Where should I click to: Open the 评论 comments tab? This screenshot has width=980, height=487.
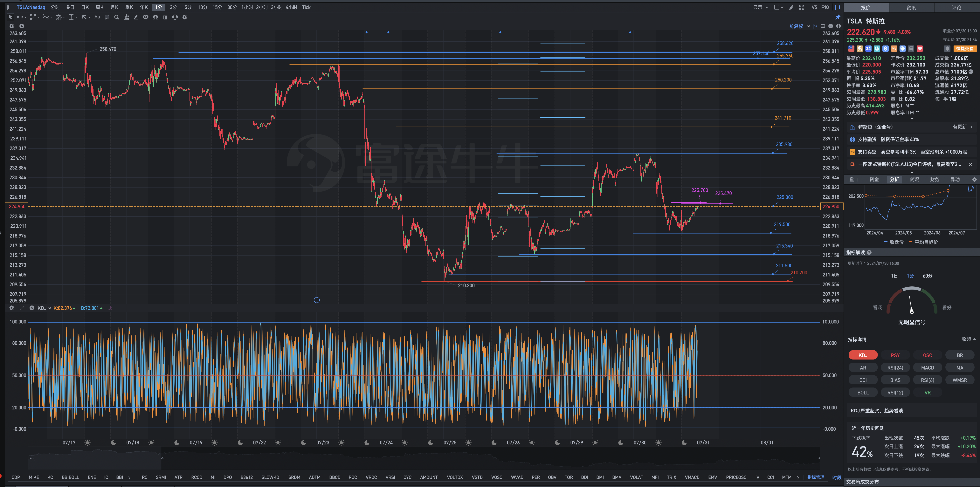[956, 7]
